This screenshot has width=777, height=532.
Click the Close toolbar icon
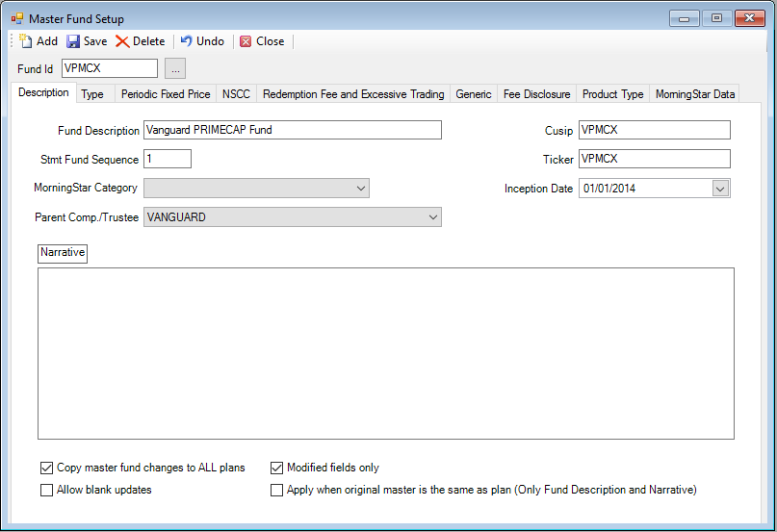pyautogui.click(x=246, y=41)
